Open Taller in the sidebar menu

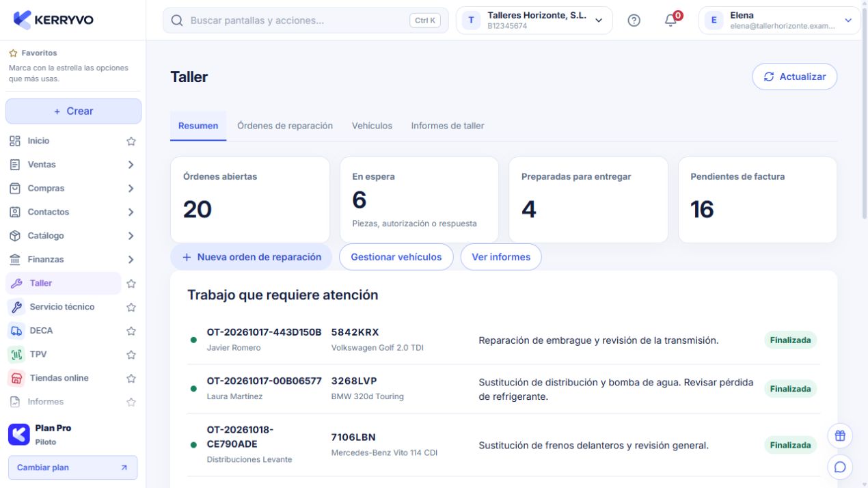pos(63,283)
